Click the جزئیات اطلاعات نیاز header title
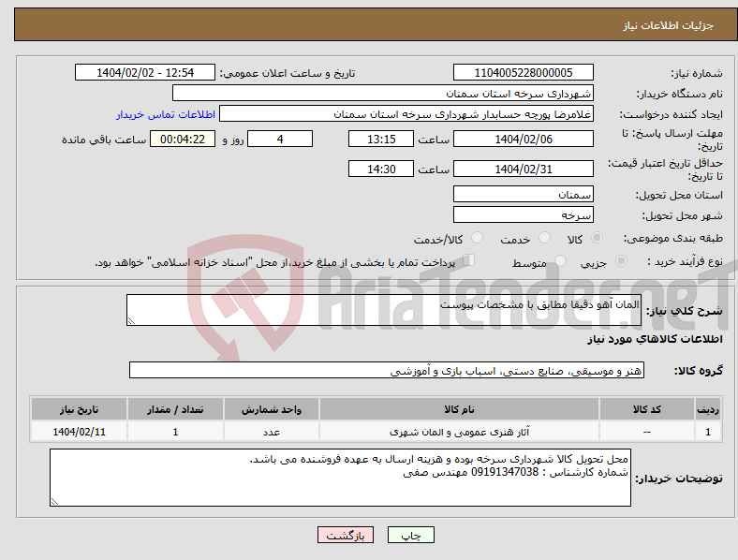 tap(668, 25)
